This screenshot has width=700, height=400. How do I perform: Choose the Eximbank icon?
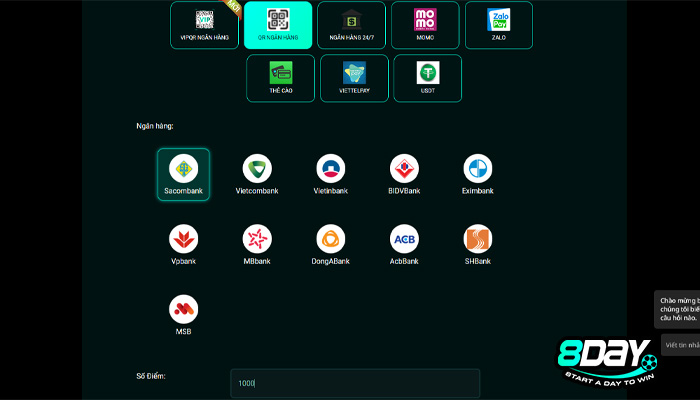[x=478, y=169]
